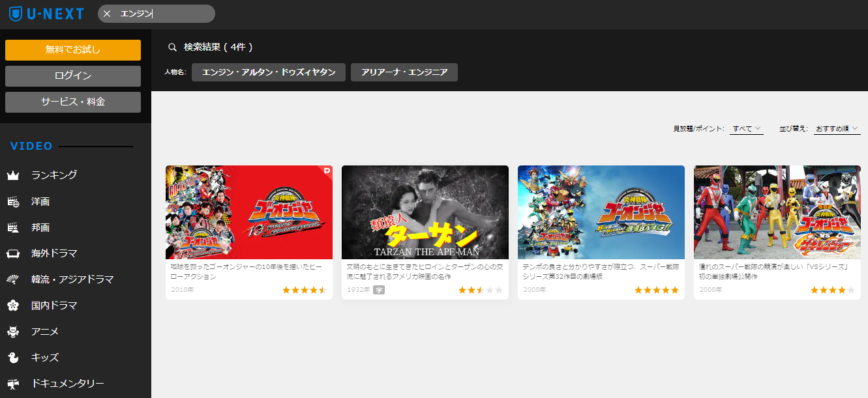Click the globe film icon beside 洋画
Screen dimensions: 868x398
(13, 201)
